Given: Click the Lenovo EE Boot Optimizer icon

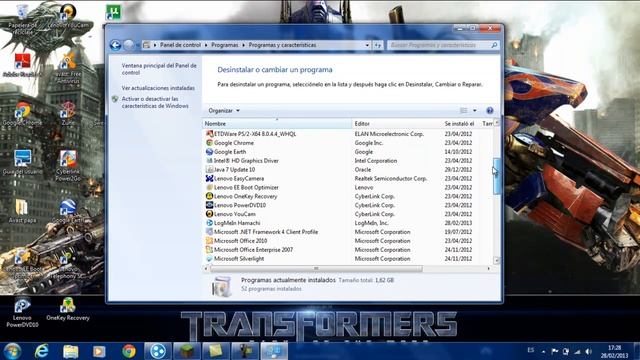Looking at the screenshot, I should [x=209, y=187].
